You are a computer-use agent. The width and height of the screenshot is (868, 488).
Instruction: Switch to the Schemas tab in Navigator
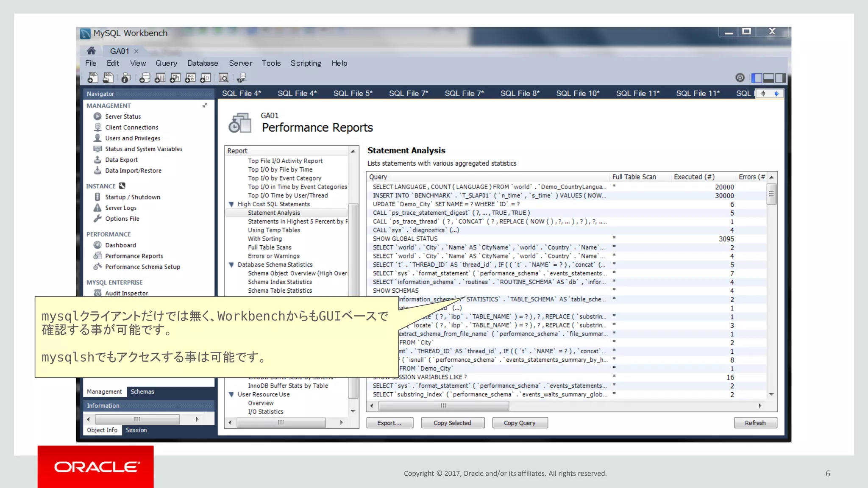142,391
